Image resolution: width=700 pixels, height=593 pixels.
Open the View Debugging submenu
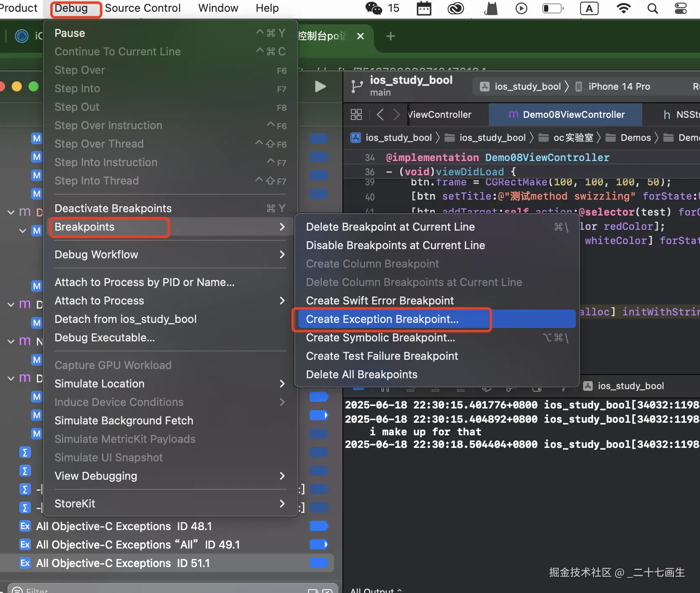[x=170, y=476]
